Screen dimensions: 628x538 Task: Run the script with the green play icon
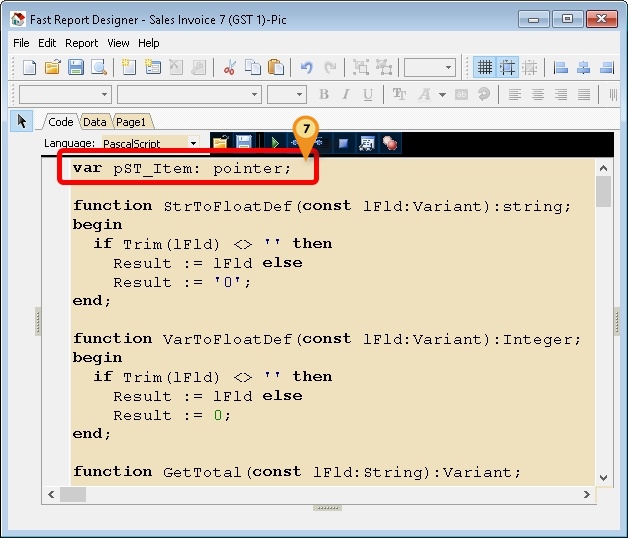(274, 143)
